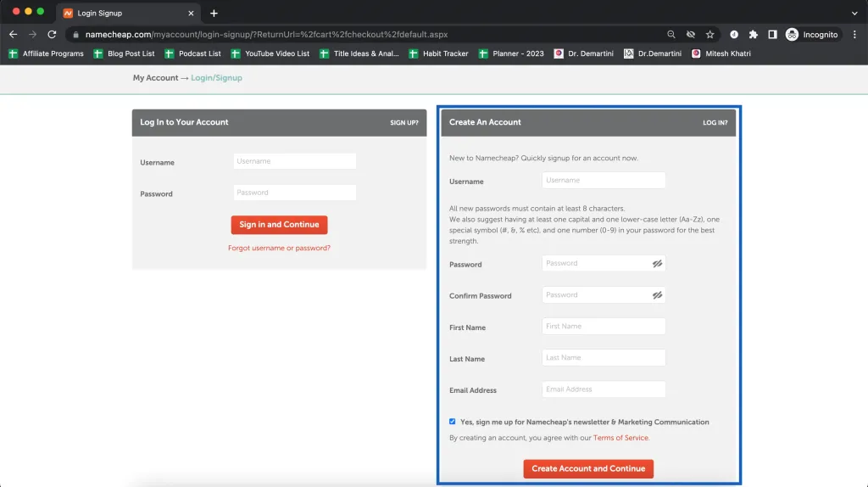Viewport: 868px width, 487px height.
Task: Open the Mitesh Khatri bookmark
Action: pyautogui.click(x=721, y=53)
